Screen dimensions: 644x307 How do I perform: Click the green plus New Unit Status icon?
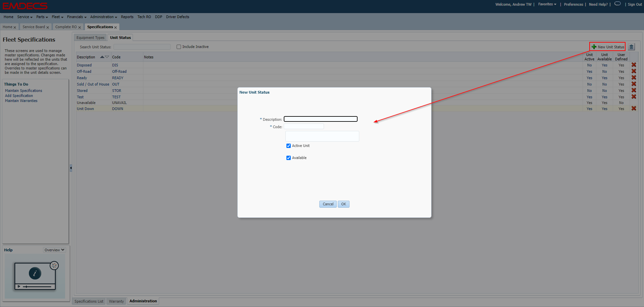(x=594, y=47)
